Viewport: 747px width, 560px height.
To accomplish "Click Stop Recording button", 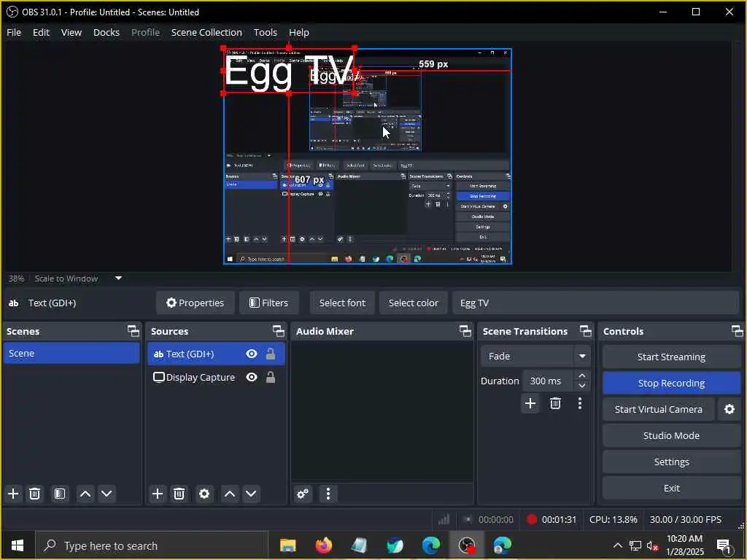I will pyautogui.click(x=671, y=383).
